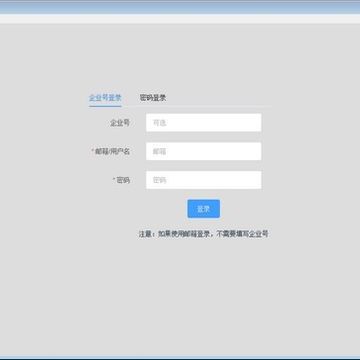Focus the 邮箱/用户名 input field
Viewport: 360px width, 360px height.
204,151
